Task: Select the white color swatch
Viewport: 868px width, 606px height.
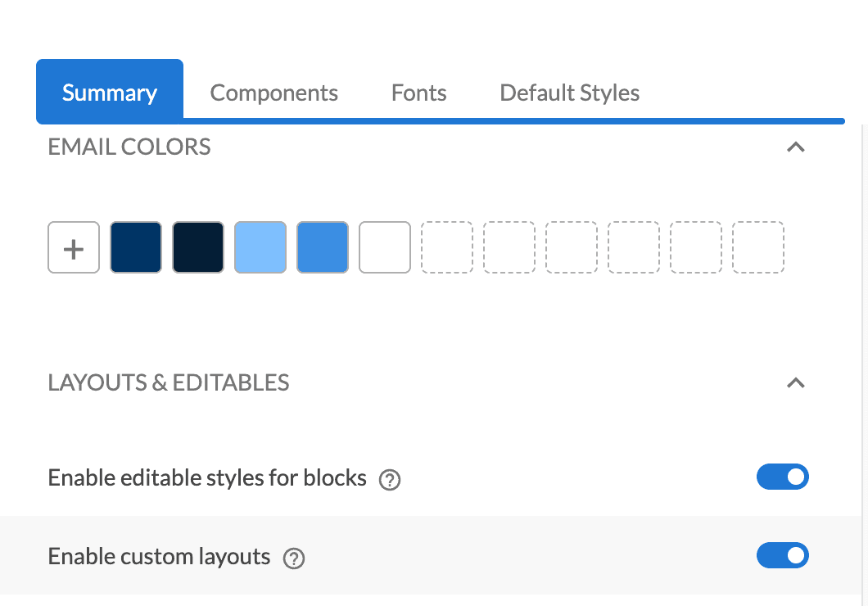Action: [x=385, y=247]
